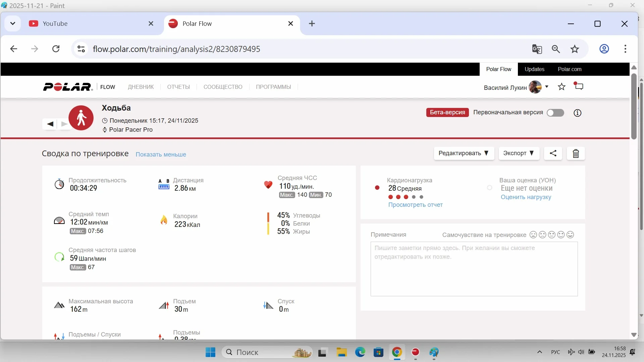Bookmark page with star in address bar
This screenshot has width=644, height=362.
click(575, 49)
